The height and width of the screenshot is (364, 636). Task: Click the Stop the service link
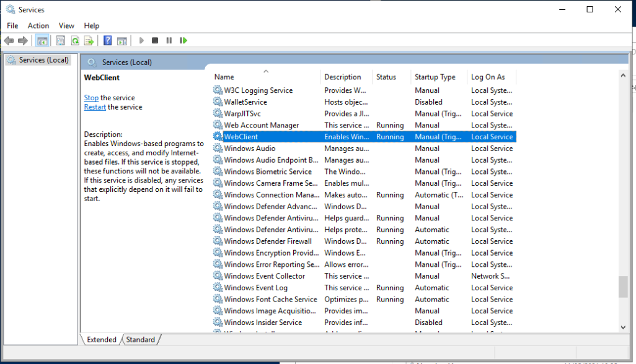click(91, 98)
